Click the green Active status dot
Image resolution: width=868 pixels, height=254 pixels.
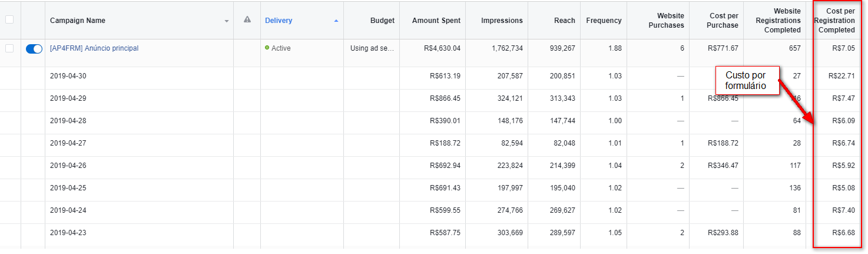click(267, 48)
